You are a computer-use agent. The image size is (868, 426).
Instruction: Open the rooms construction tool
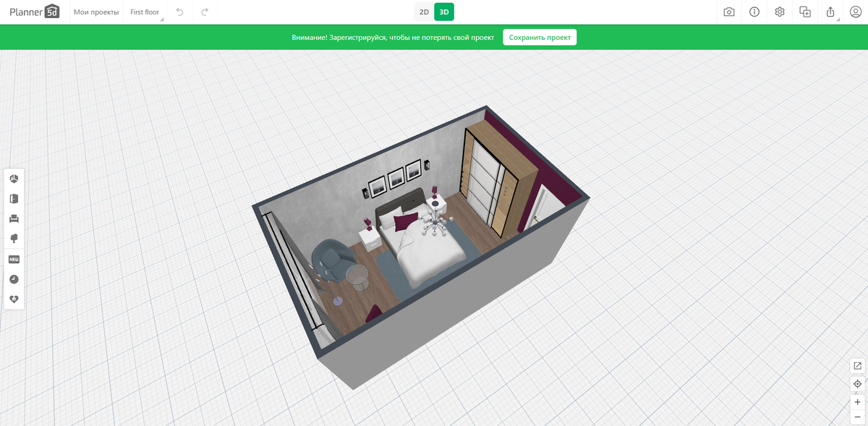click(x=14, y=179)
